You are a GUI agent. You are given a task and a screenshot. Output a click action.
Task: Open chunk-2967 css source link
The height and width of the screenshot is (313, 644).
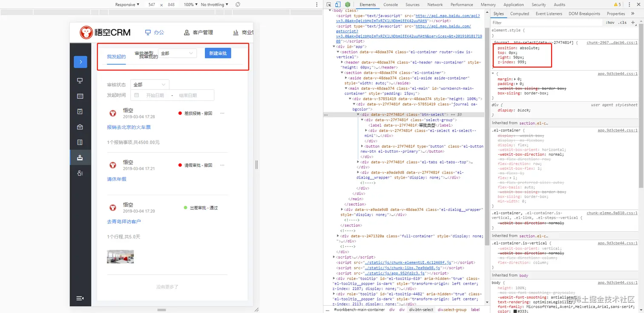pos(612,43)
